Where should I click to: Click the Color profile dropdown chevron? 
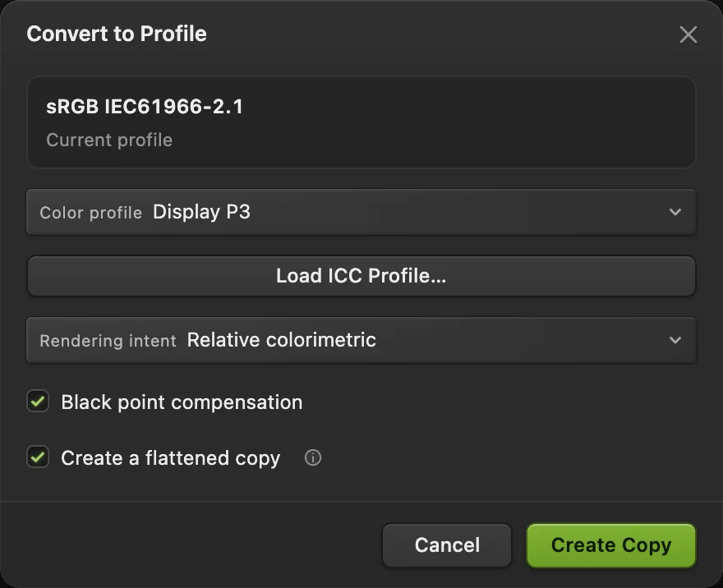675,212
